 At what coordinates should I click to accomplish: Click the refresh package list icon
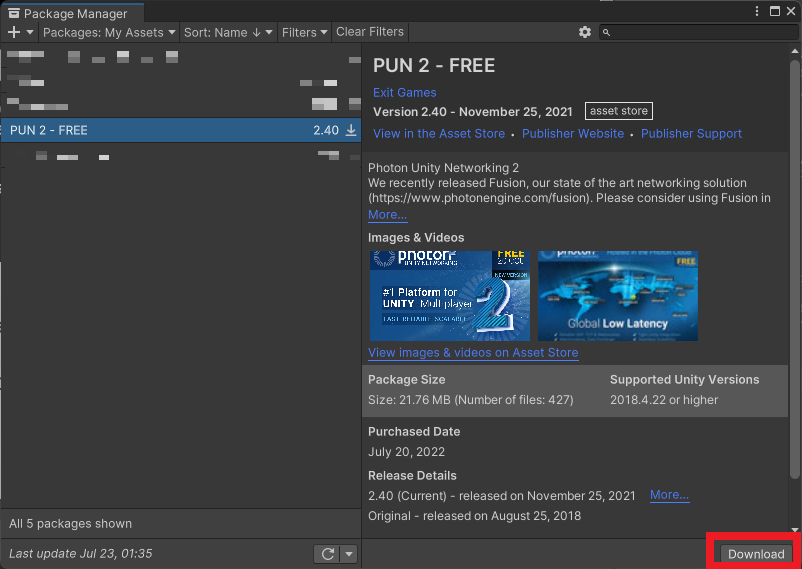(x=328, y=554)
